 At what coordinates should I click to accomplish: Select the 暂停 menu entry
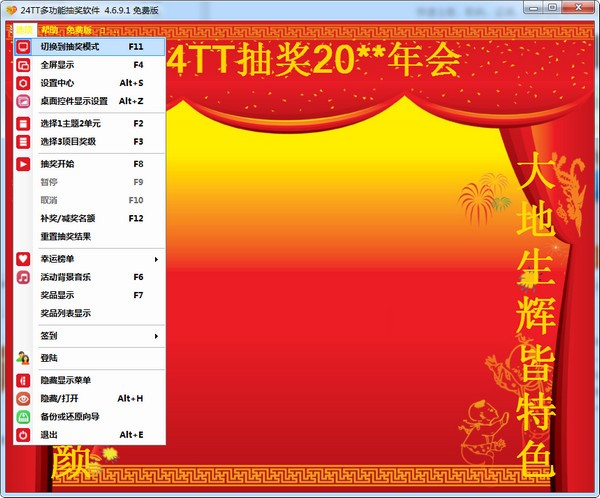point(90,182)
